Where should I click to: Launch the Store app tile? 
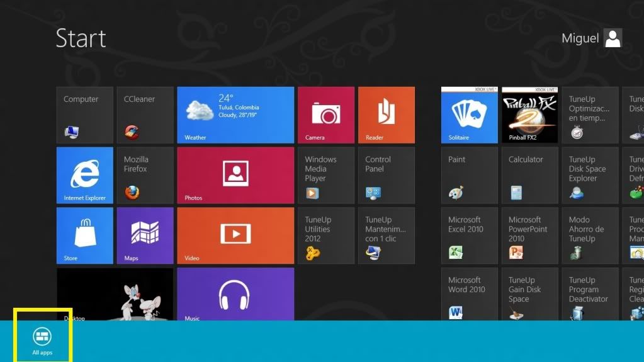coord(85,235)
